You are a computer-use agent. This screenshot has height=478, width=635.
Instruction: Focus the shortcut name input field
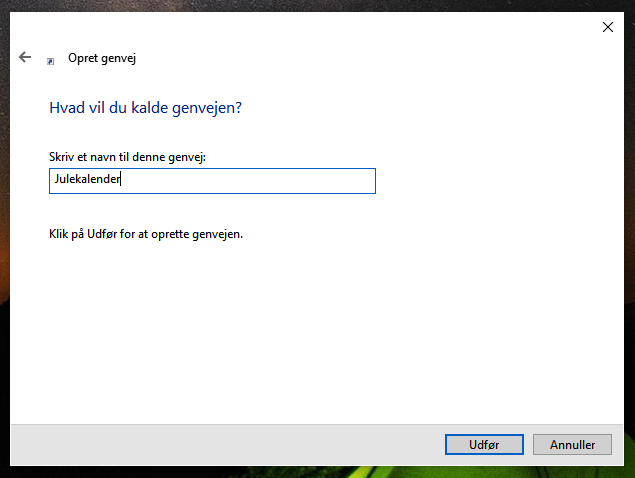coord(212,181)
